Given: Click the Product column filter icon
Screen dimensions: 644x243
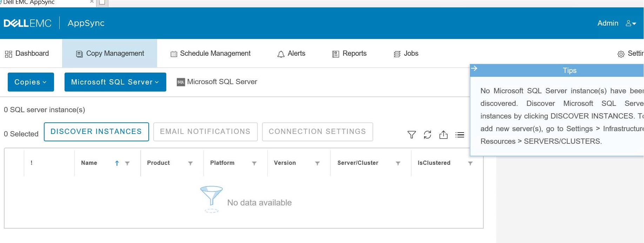Looking at the screenshot, I should pyautogui.click(x=190, y=163).
